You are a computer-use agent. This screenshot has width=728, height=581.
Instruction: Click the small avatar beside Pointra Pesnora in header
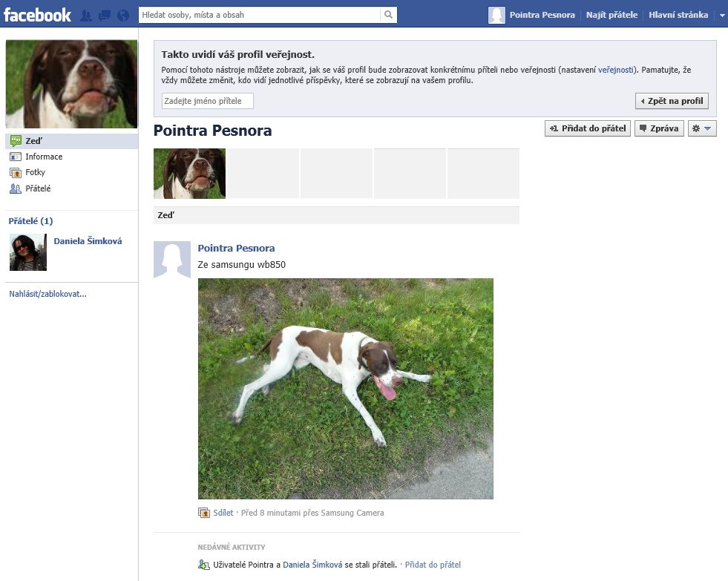[496, 15]
